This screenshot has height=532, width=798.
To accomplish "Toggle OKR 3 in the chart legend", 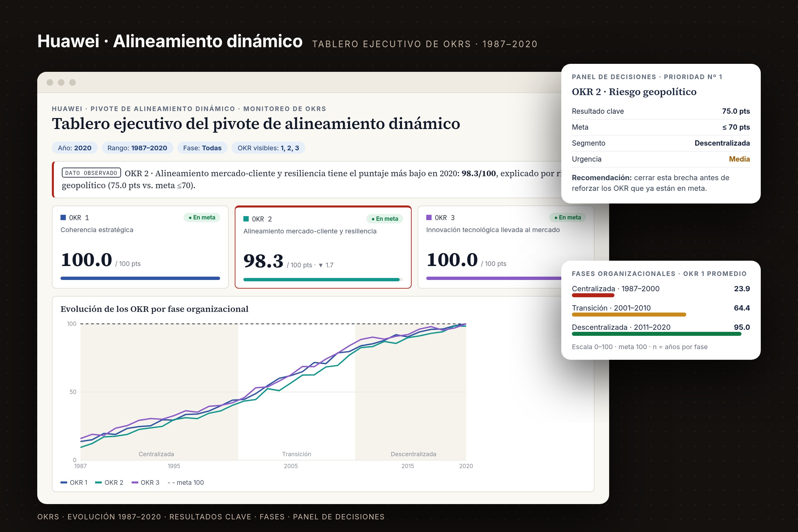I will [x=146, y=482].
